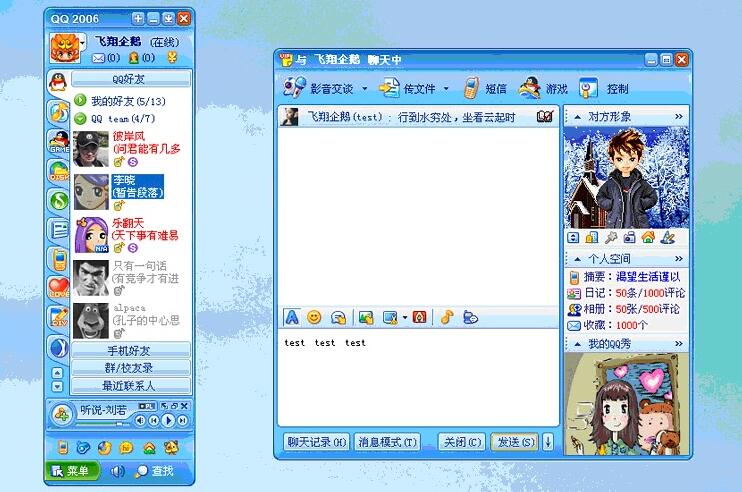Select contact 只有一句话 in the friend list
742x492 pixels.
click(131, 278)
